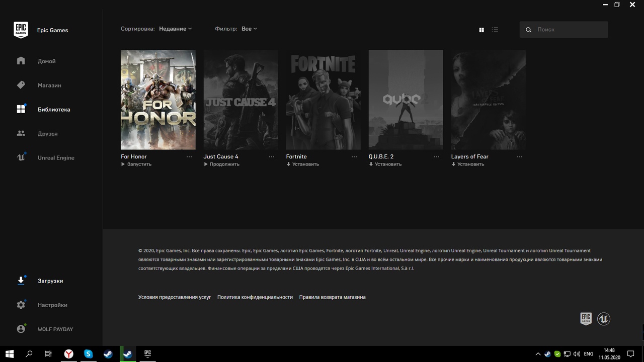Install Layers of Fear via Установить
Image resolution: width=644 pixels, height=362 pixels.
point(467,164)
